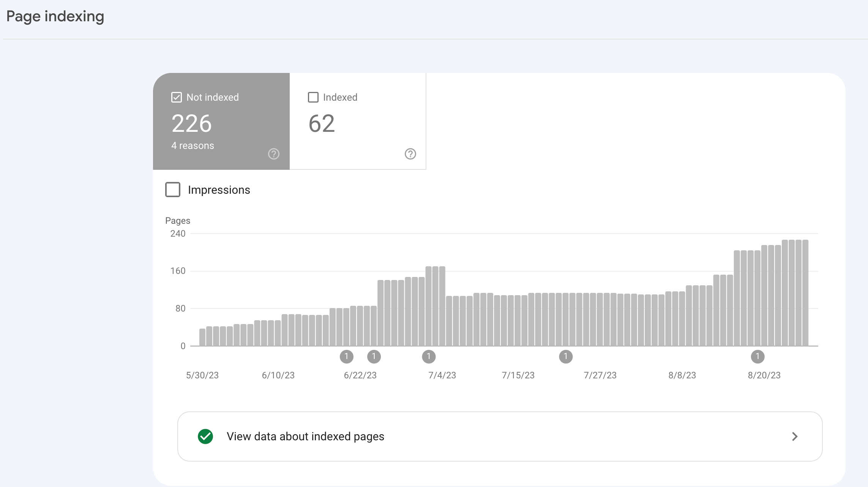Viewport: 868px width, 487px height.
Task: Click the 4 reasons text
Action: [193, 145]
